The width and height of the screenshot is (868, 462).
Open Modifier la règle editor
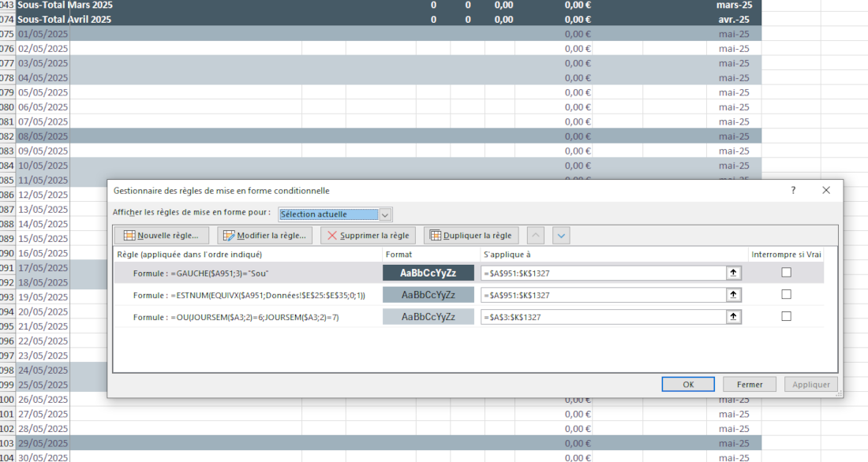tap(264, 236)
